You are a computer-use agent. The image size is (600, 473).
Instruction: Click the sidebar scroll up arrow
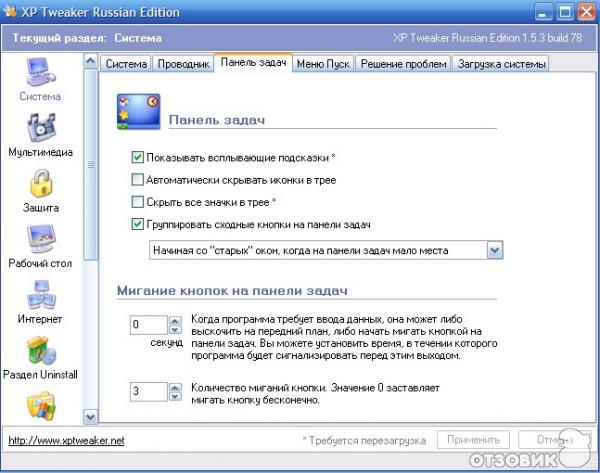[x=91, y=61]
